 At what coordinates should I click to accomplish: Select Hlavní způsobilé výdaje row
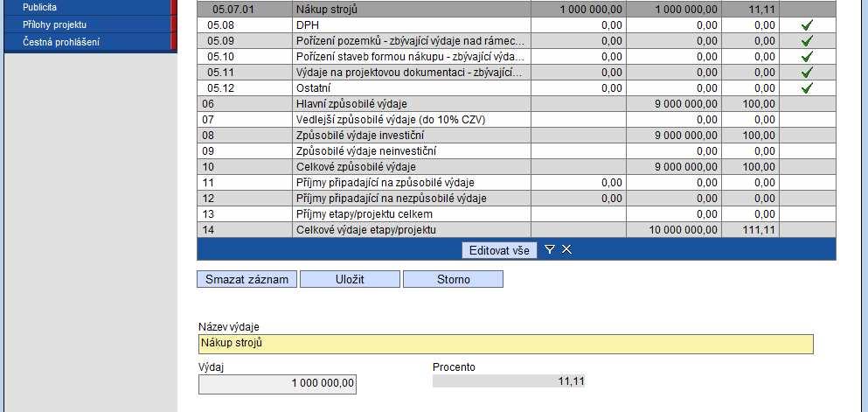517,103
